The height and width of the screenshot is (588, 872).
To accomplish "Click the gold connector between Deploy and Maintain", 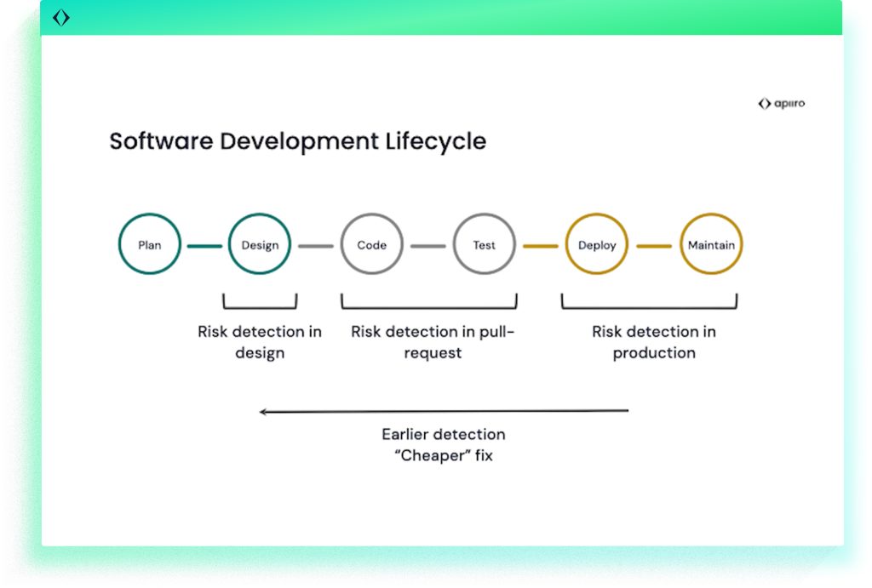I will point(654,246).
